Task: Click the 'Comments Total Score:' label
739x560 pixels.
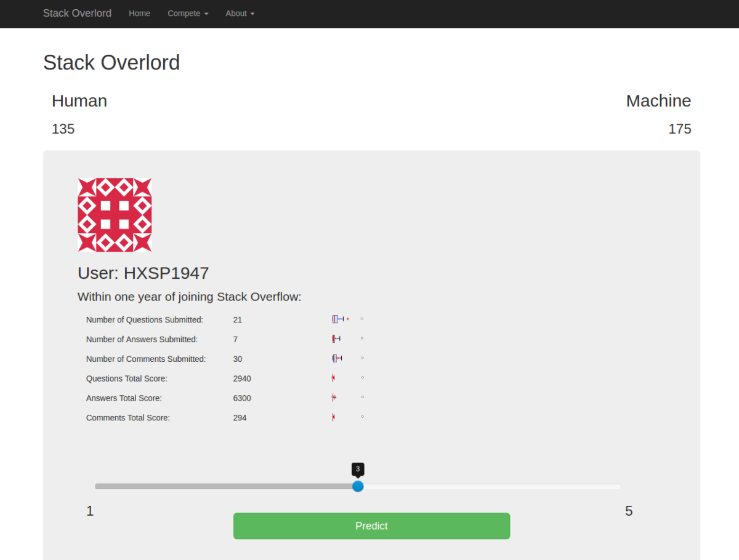Action: click(128, 418)
